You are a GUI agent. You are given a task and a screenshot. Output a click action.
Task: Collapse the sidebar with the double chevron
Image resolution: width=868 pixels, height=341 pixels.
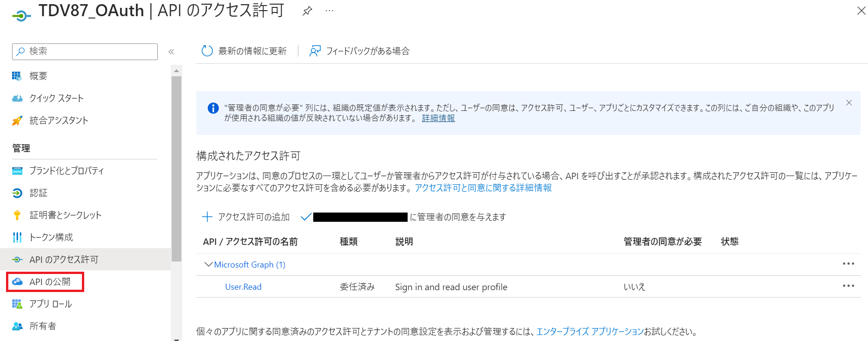pos(171,52)
